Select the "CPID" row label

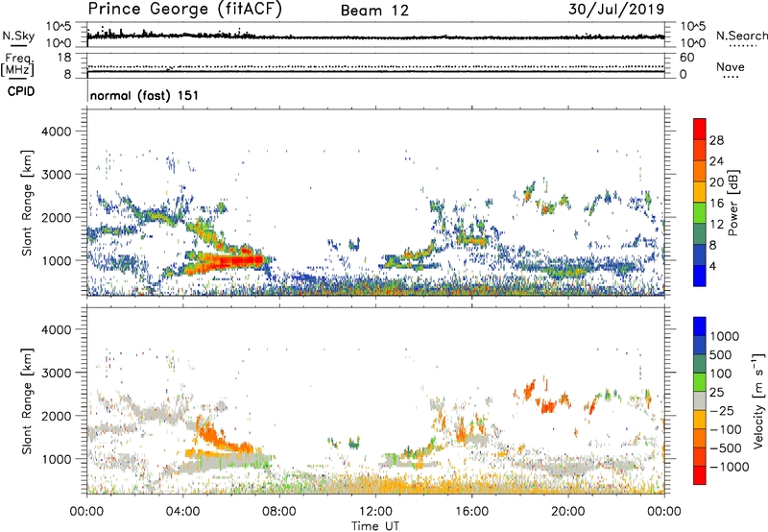click(21, 91)
